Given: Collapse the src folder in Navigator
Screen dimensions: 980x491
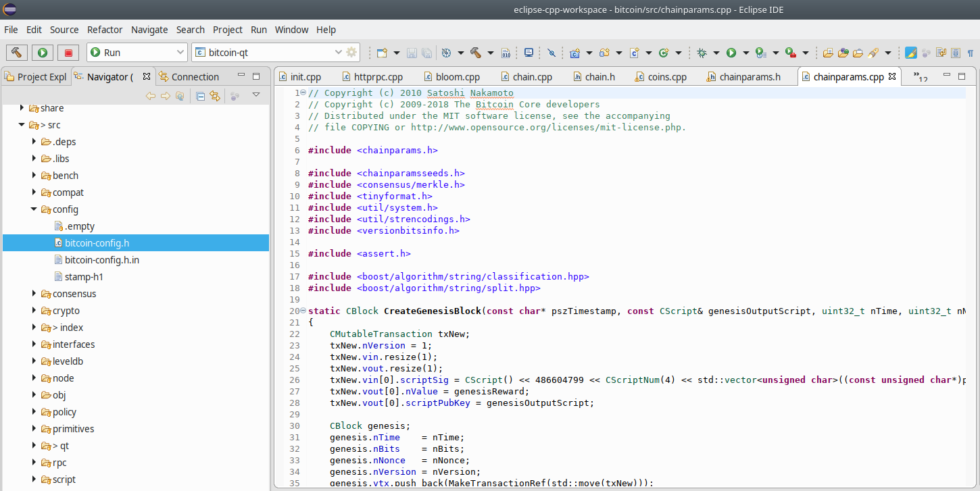Looking at the screenshot, I should point(22,125).
